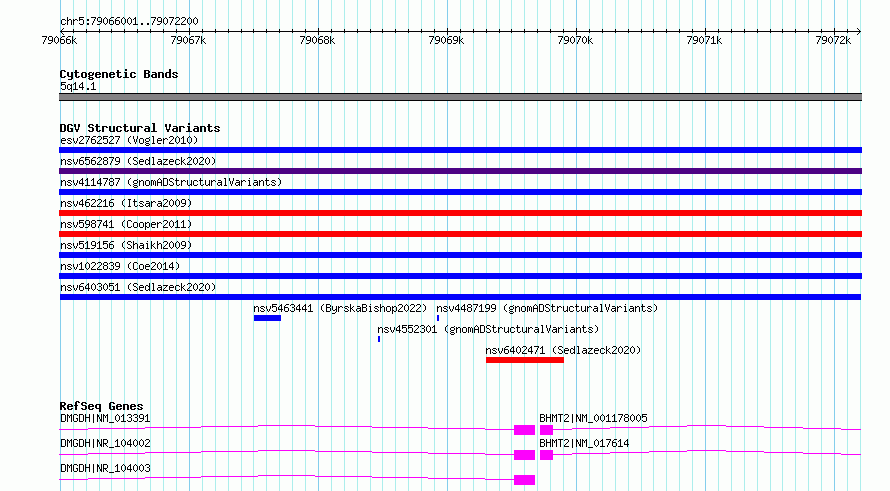Select the BHMT2|NM_017614 gene label

pyautogui.click(x=584, y=443)
